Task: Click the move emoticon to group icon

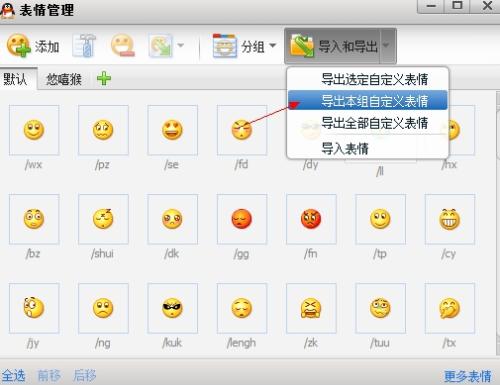Action: point(161,45)
